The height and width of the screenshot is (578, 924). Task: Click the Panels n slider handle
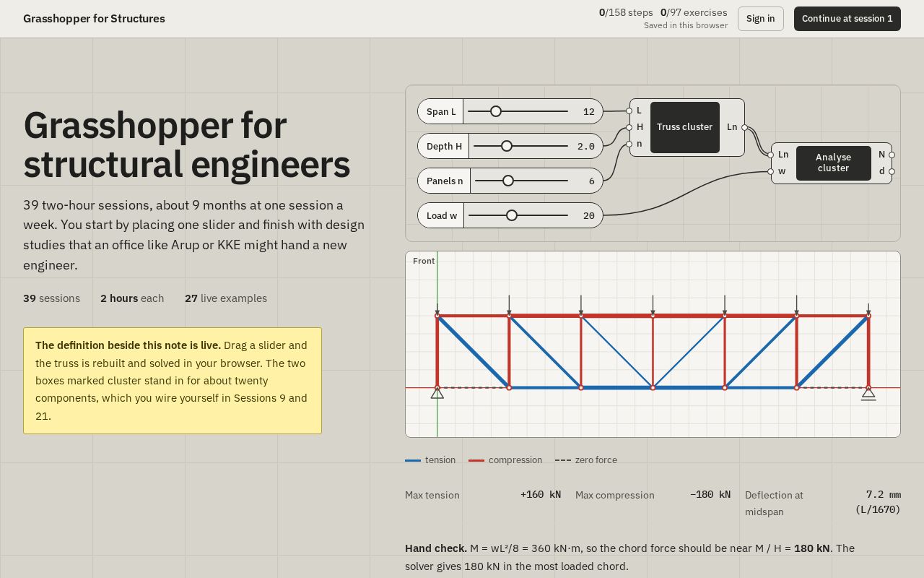tap(508, 181)
